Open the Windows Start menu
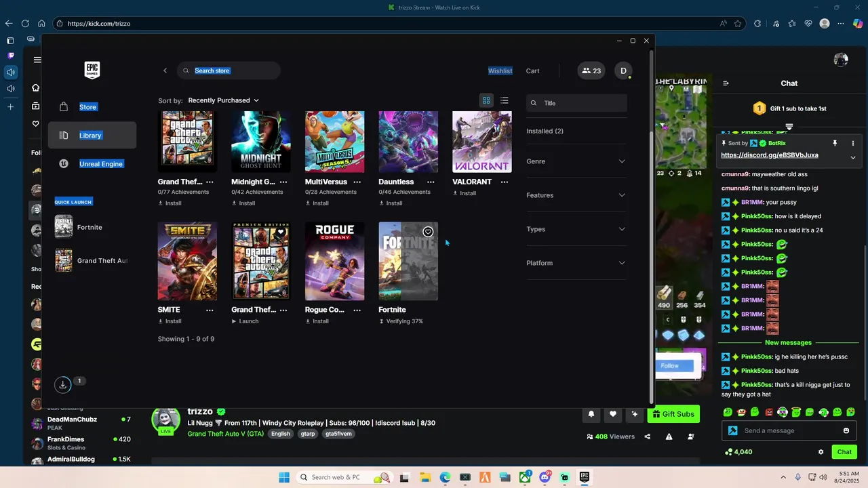The width and height of the screenshot is (868, 488). (284, 477)
